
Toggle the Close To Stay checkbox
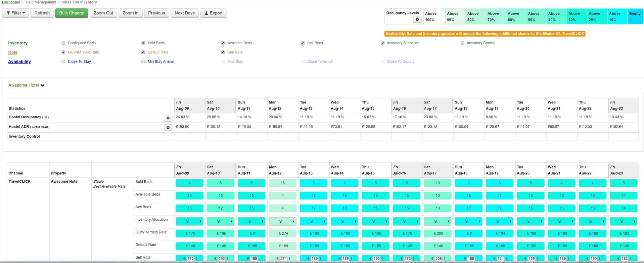(63, 62)
